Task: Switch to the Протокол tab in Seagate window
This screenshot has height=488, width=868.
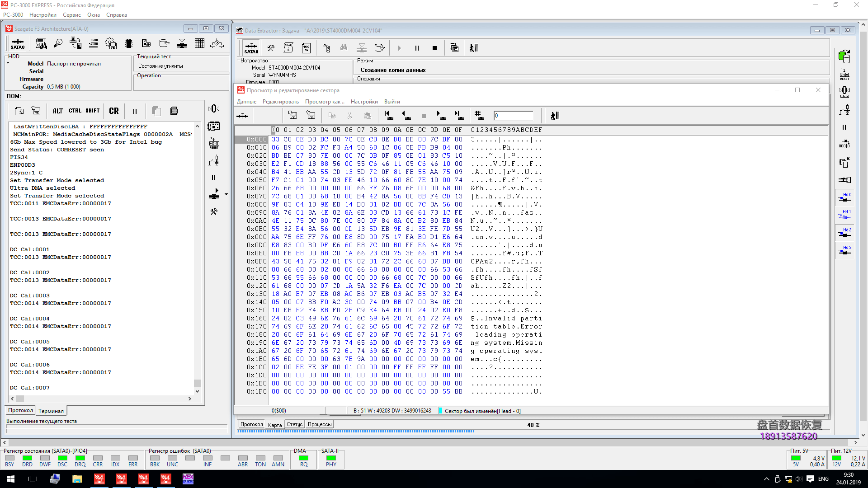Action: coord(20,410)
